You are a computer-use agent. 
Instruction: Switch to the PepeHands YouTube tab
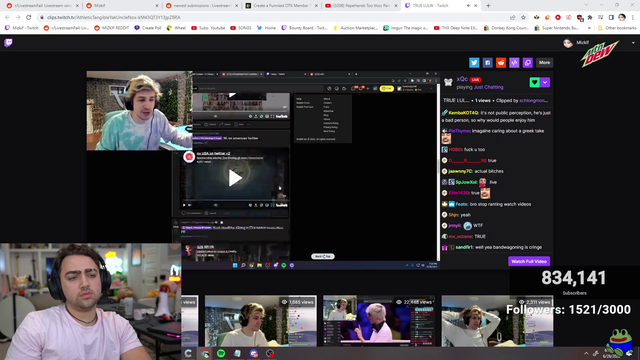[x=361, y=6]
